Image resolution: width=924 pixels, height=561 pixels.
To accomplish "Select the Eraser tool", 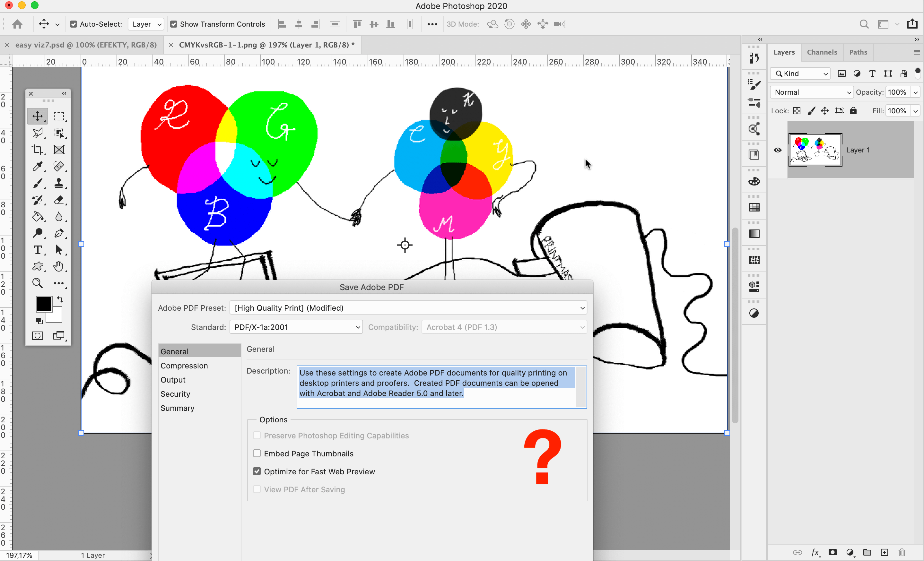I will pyautogui.click(x=59, y=200).
